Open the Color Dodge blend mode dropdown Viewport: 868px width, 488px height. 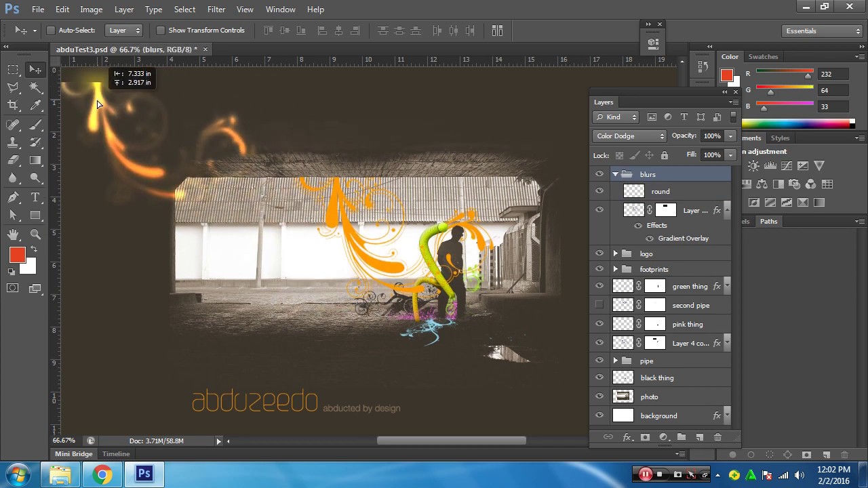630,136
